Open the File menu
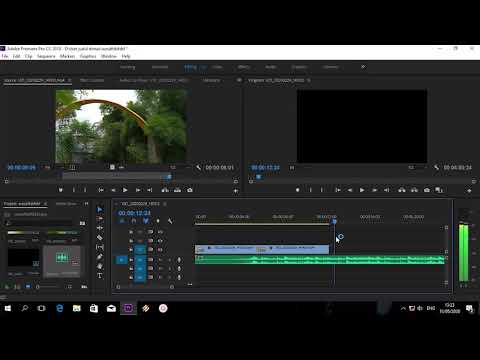 pos(5,56)
